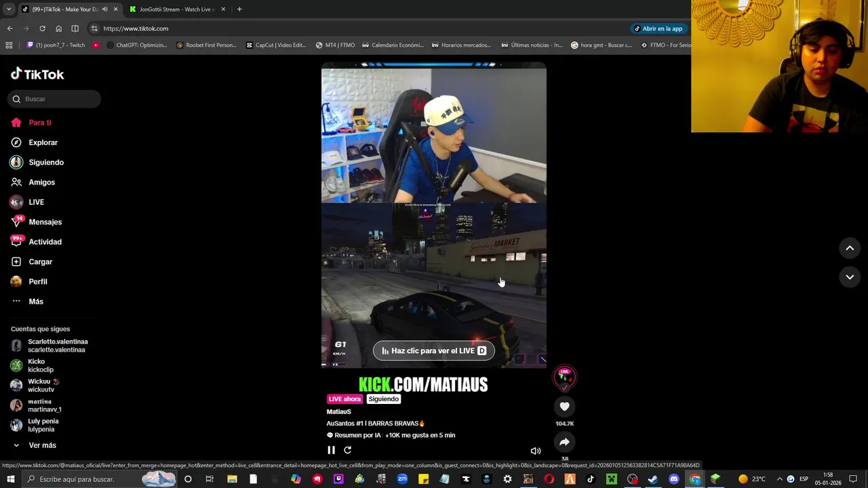Open hora gmt Google bookmark

click(x=601, y=45)
